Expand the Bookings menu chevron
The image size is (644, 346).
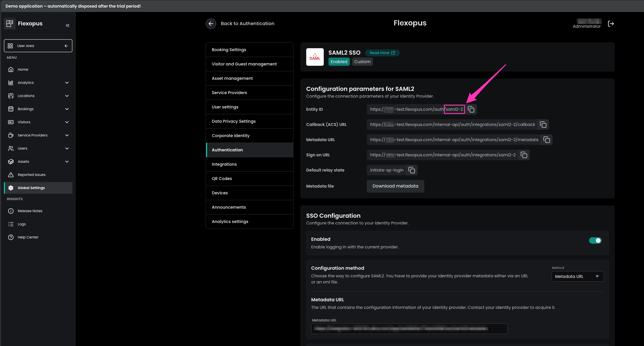click(x=67, y=109)
